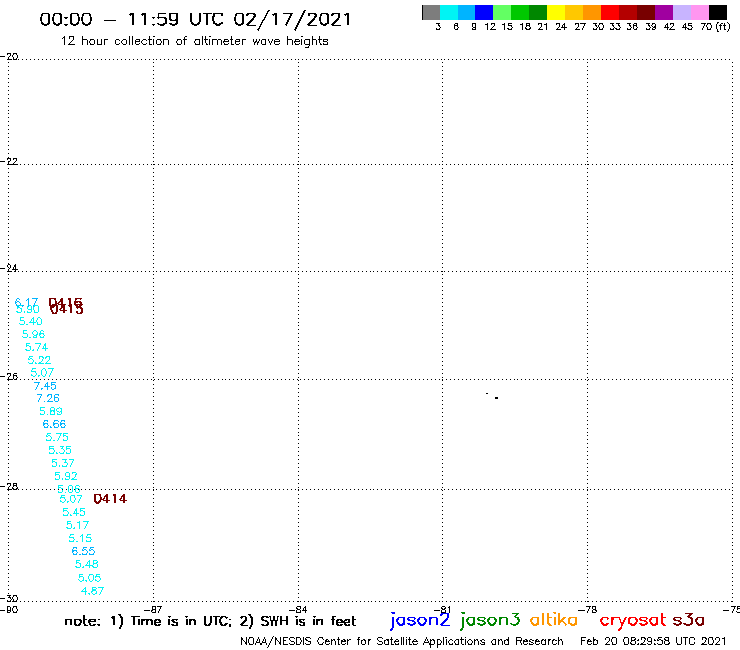Choose the yellow swatch in the color bar
Screen dimensions: 740x650
click(556, 12)
